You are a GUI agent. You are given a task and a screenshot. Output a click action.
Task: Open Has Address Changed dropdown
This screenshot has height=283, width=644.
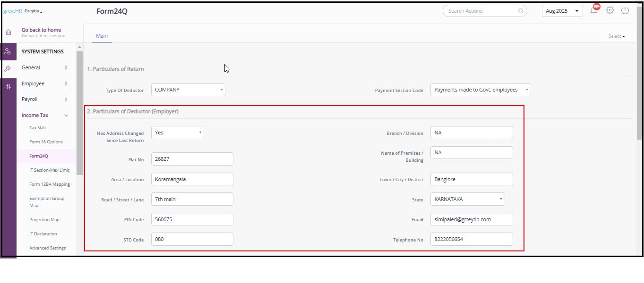(x=178, y=133)
